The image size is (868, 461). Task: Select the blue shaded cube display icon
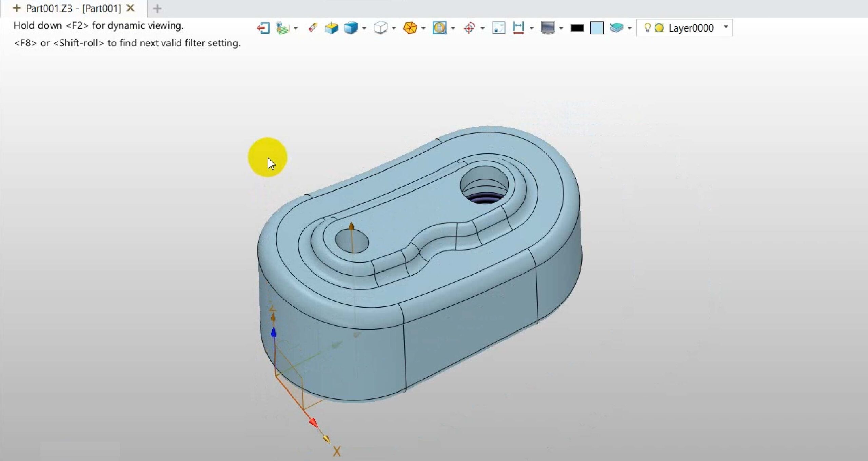351,28
